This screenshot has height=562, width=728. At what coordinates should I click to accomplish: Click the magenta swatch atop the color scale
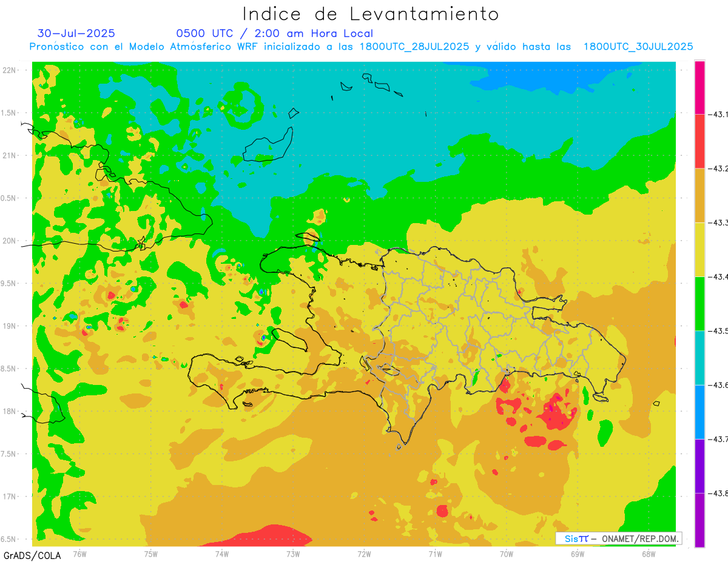tap(699, 87)
